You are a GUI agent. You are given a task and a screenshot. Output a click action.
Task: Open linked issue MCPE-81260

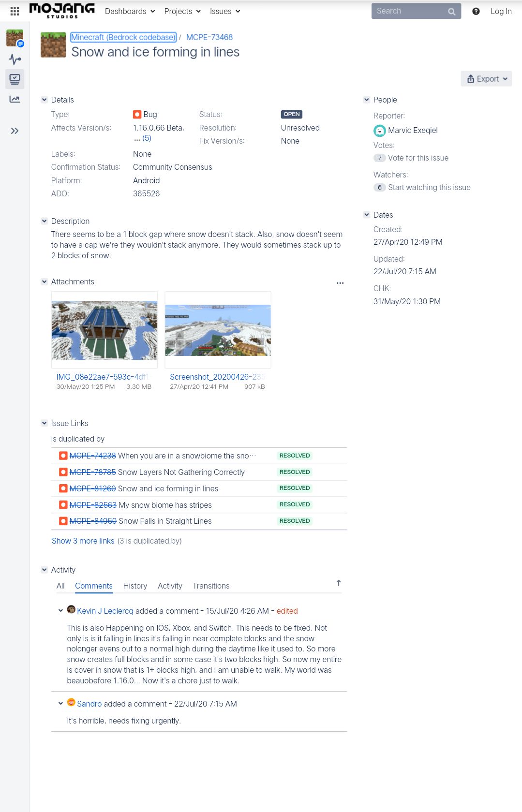93,488
